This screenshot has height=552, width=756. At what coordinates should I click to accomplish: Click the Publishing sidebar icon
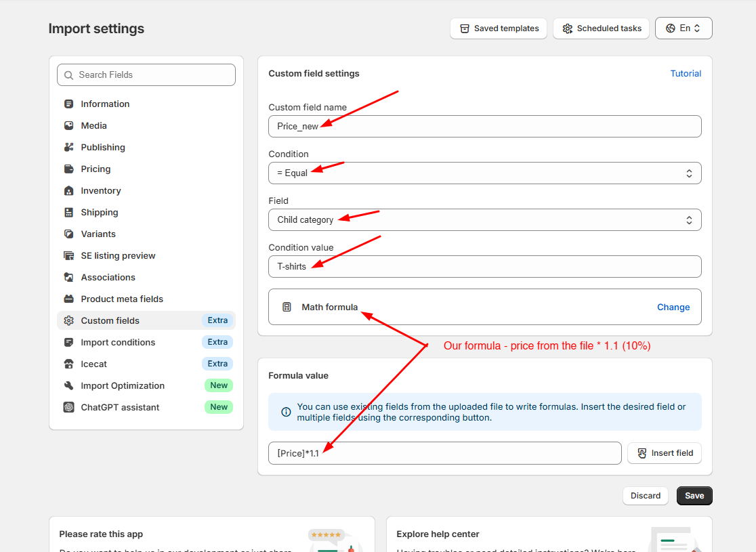click(69, 148)
